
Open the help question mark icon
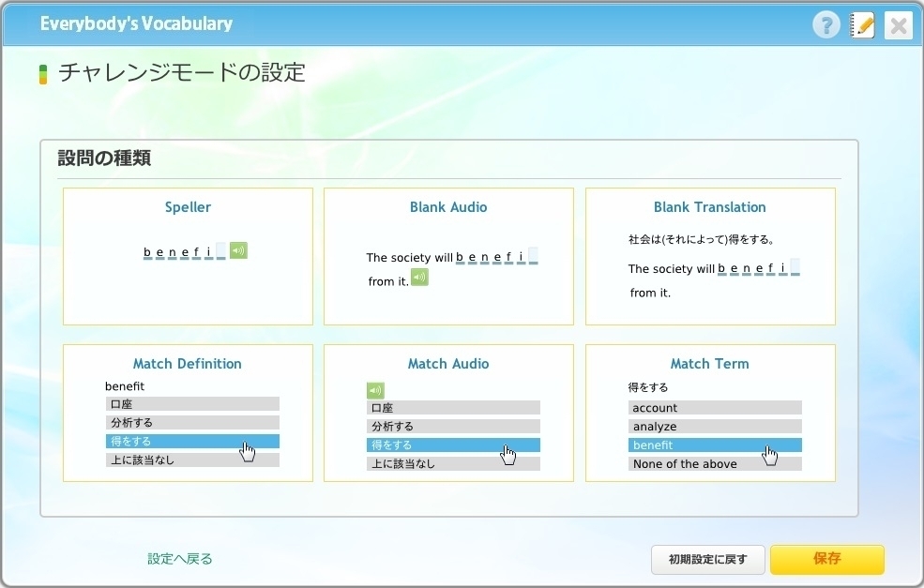(826, 25)
